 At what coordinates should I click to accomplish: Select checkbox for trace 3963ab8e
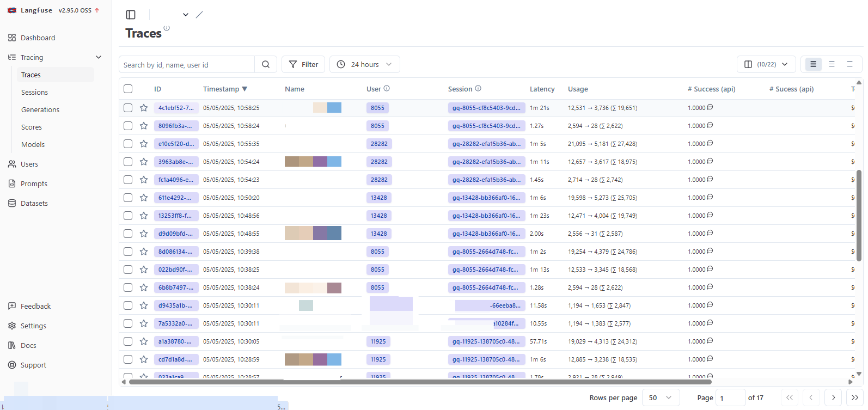(128, 162)
